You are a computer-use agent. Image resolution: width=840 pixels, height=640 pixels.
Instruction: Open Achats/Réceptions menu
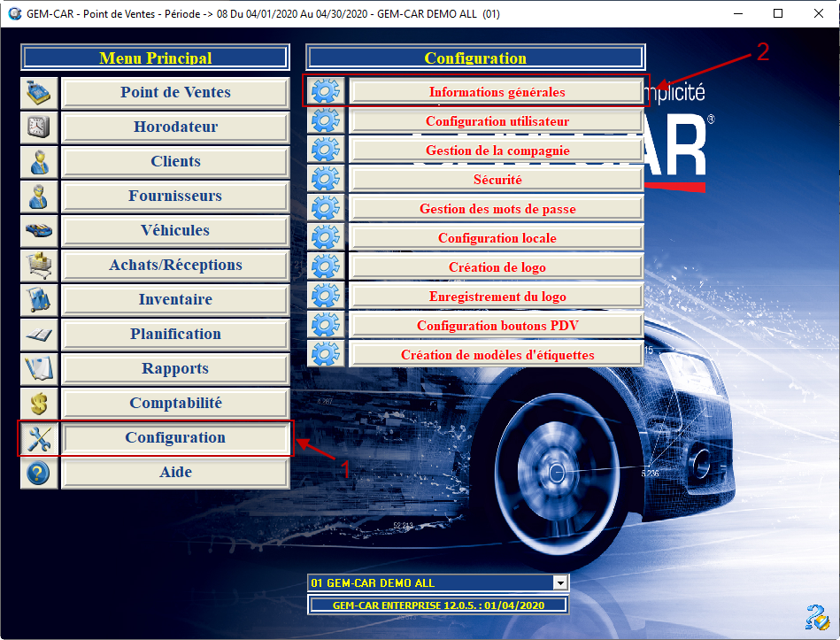coord(175,265)
